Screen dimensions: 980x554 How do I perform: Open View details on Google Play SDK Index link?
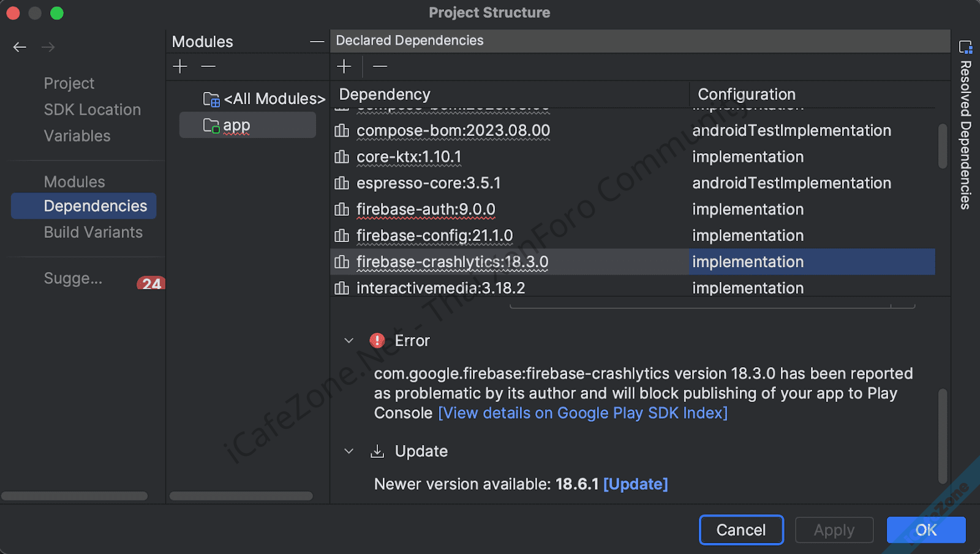click(x=582, y=414)
